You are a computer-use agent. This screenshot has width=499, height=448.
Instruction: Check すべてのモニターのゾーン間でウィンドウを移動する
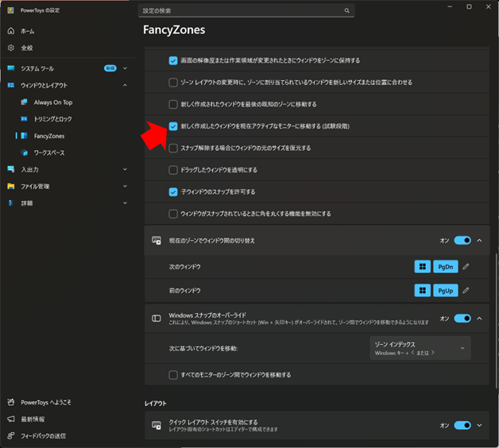(173, 375)
